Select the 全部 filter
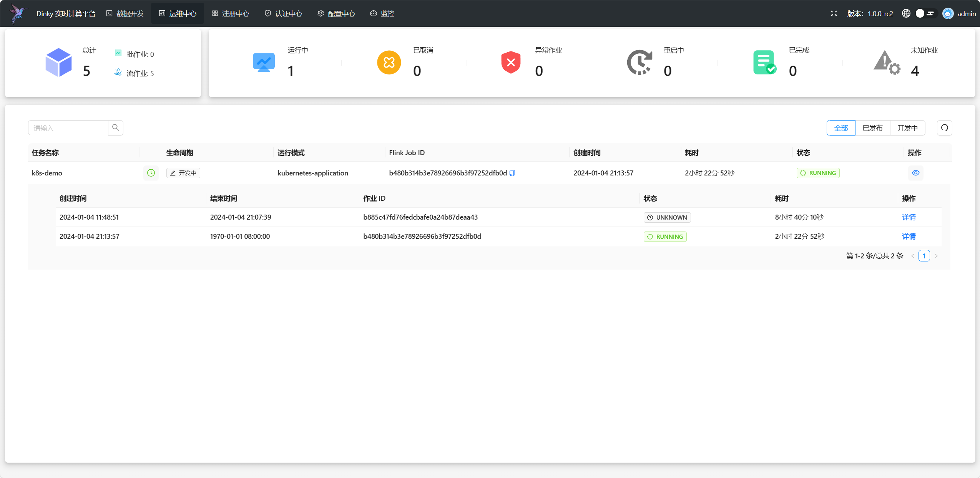Screen dimensions: 980x478 tap(841, 128)
